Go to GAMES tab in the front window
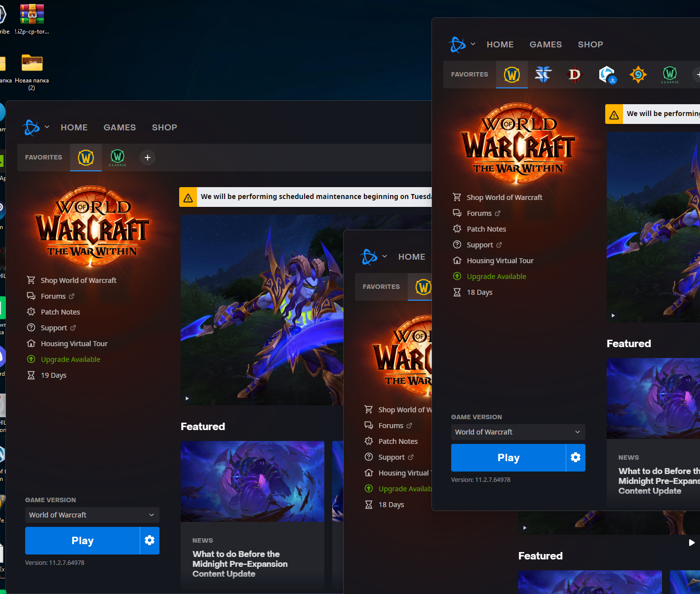 (x=545, y=44)
